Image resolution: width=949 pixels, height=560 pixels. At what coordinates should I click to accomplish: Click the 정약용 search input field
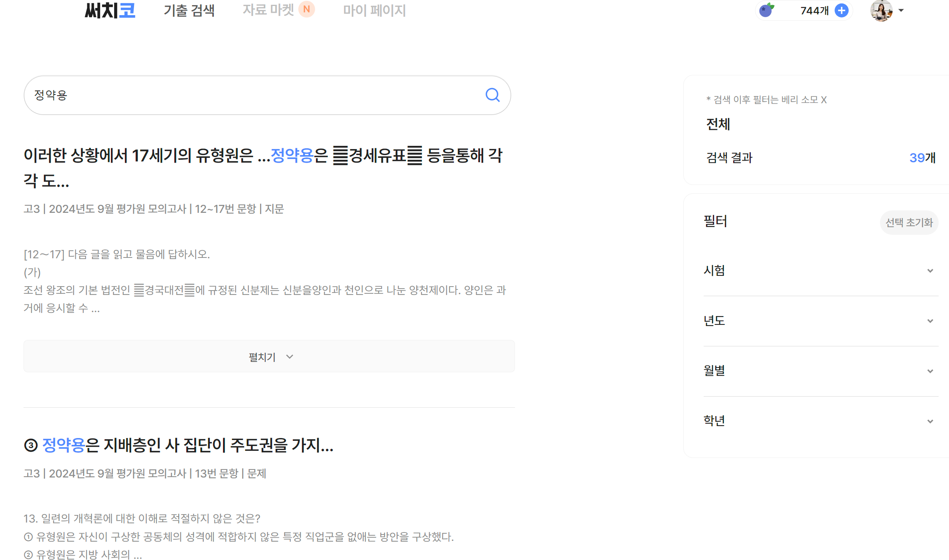tap(239, 95)
